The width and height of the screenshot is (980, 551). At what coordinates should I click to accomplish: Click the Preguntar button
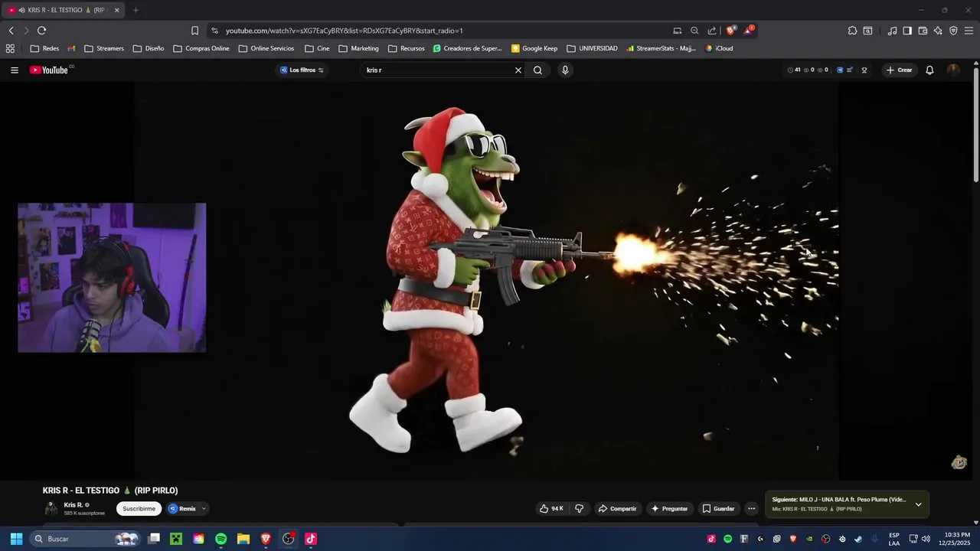click(668, 508)
